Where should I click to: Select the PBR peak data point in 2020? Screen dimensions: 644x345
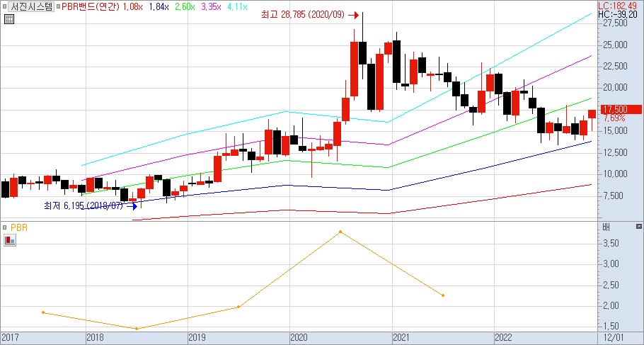[x=340, y=232]
